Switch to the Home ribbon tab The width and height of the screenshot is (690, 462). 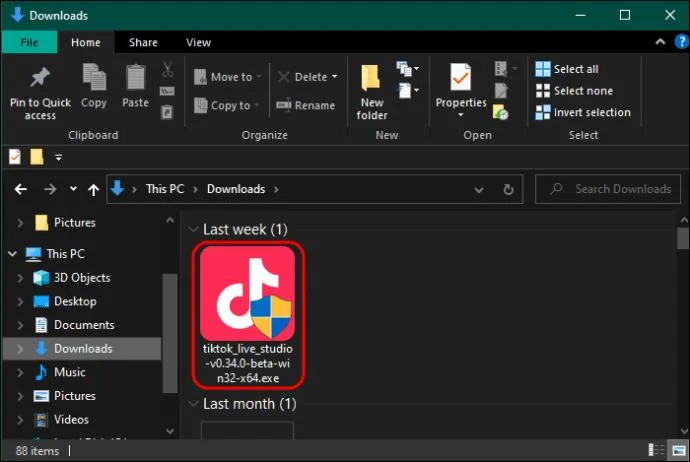[86, 42]
